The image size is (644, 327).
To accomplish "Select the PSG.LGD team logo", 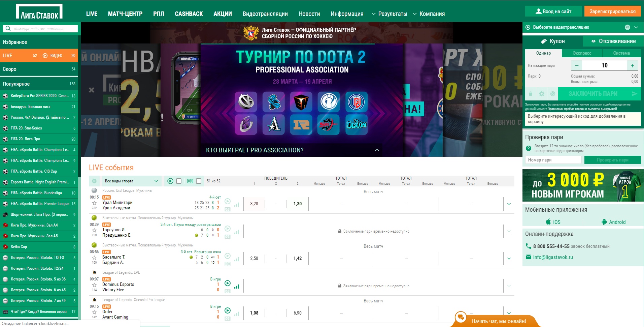I will tap(357, 101).
